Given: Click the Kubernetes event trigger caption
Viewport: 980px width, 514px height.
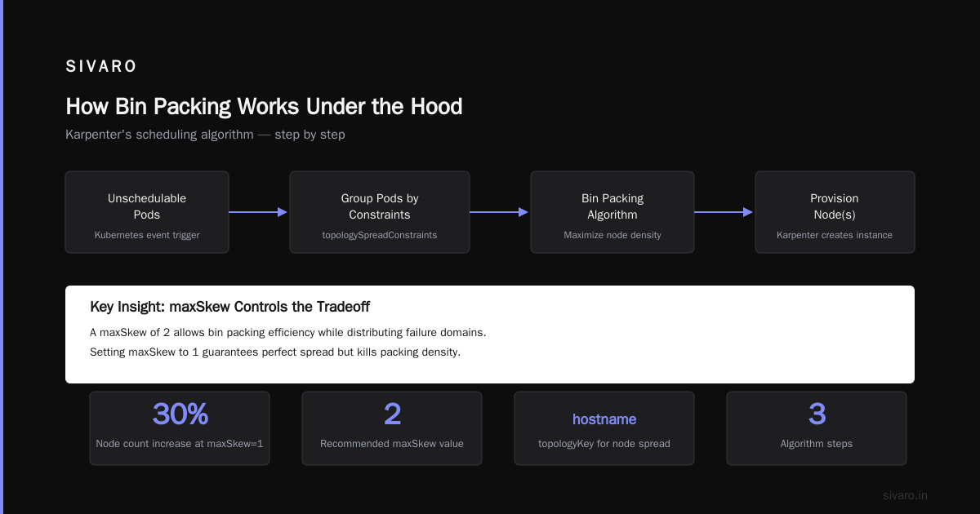Looking at the screenshot, I should 147,235.
